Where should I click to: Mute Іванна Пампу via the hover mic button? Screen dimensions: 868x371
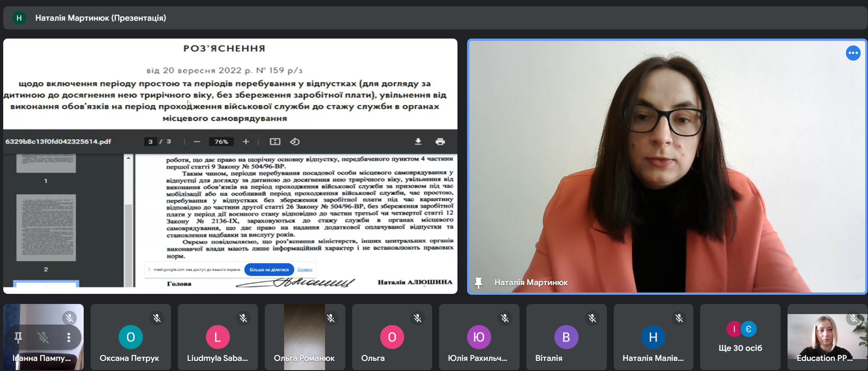click(x=43, y=337)
